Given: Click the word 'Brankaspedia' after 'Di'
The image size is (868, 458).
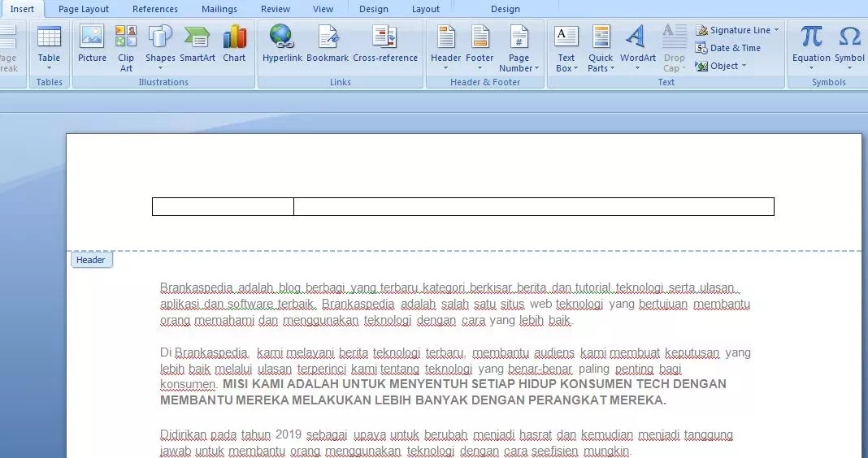Looking at the screenshot, I should click(212, 353).
